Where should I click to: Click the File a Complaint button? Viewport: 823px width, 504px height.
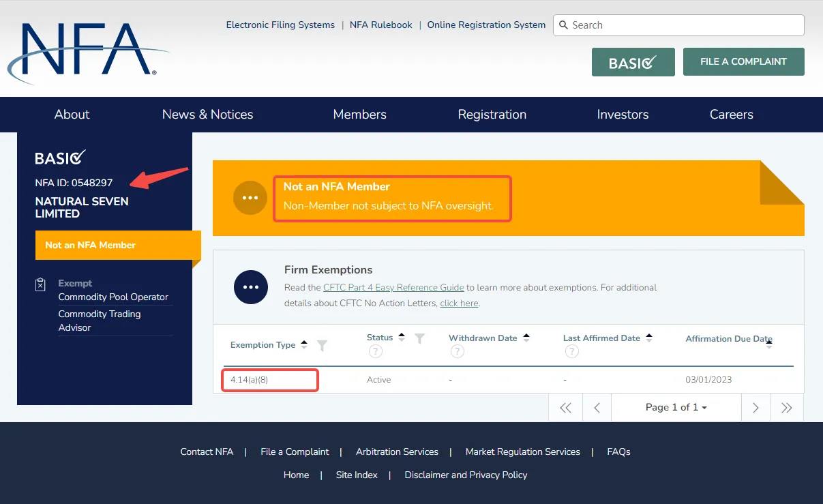pos(743,61)
